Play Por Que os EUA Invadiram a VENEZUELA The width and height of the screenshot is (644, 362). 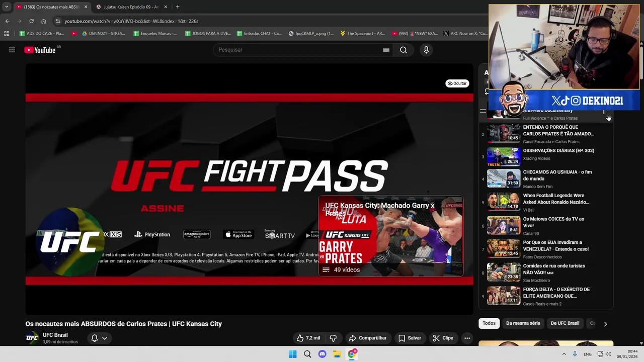pyautogui.click(x=546, y=249)
